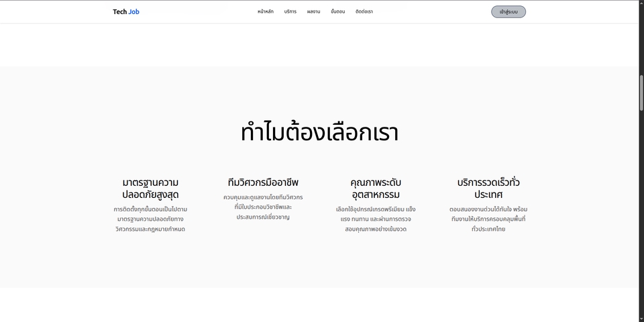This screenshot has width=644, height=322.
Task: Click the scrollbar up arrow
Action: (x=641, y=3)
